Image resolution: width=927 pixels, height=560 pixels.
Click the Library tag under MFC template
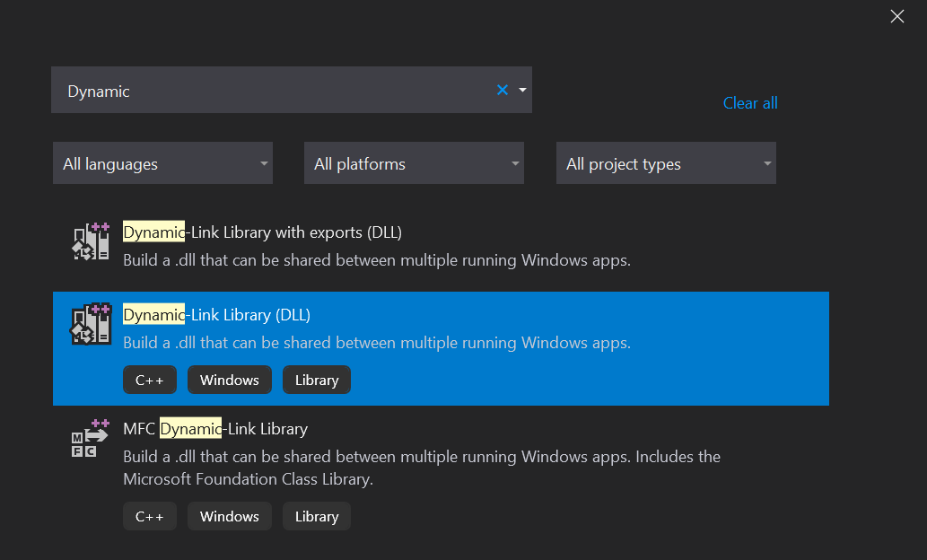pyautogui.click(x=317, y=516)
